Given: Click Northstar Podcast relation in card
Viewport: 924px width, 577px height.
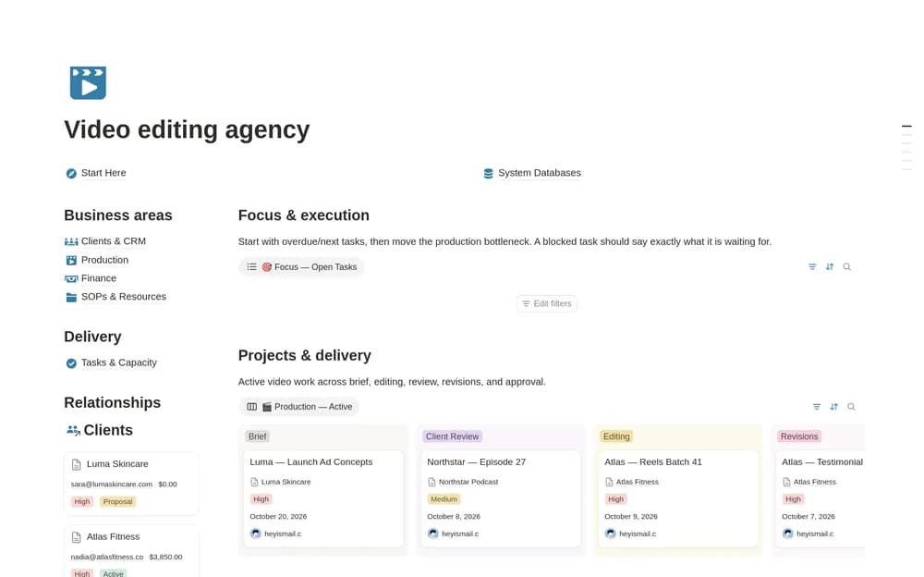Looking at the screenshot, I should [x=463, y=482].
